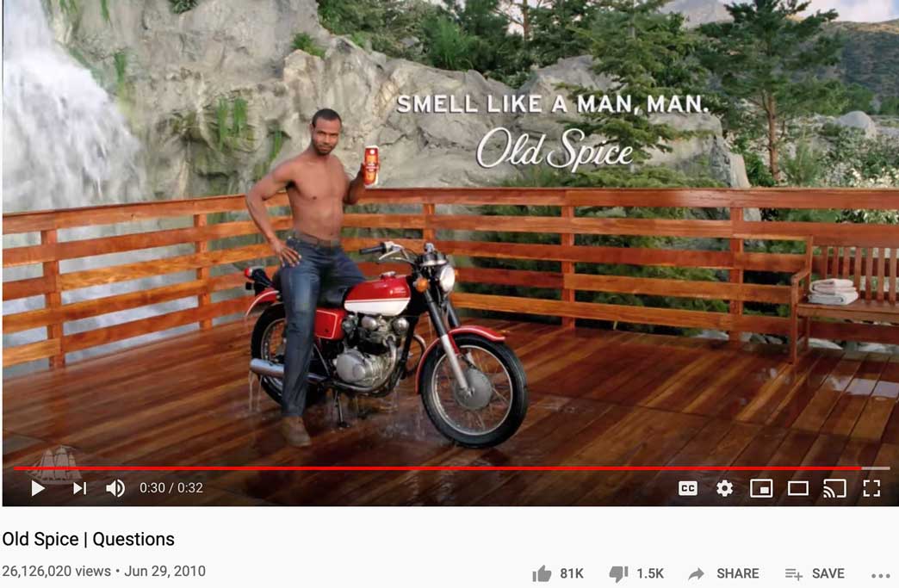The image size is (899, 588).
Task: Click the ship watermark channel logo
Action: pyautogui.click(x=56, y=465)
